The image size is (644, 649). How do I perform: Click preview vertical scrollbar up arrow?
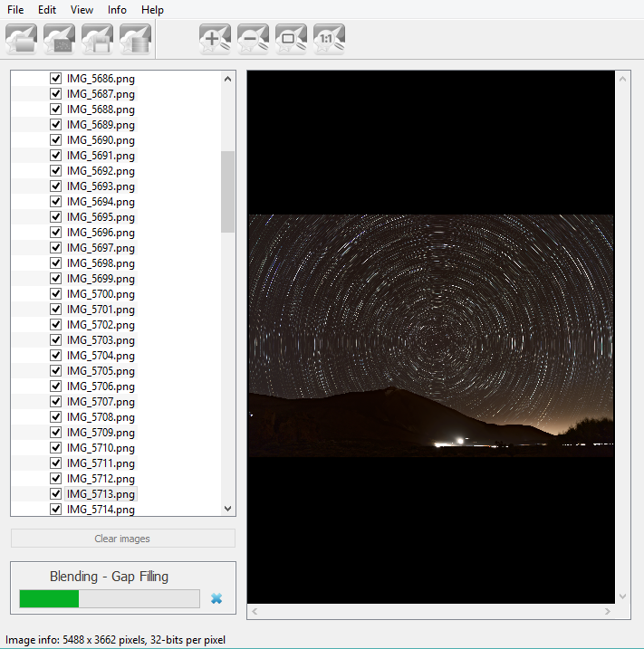622,79
